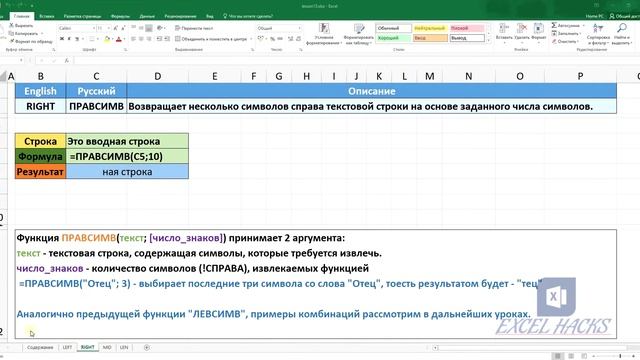The width and height of the screenshot is (640, 360).
Task: Click the Delete cells (Удалить) icon
Action: 522,28
